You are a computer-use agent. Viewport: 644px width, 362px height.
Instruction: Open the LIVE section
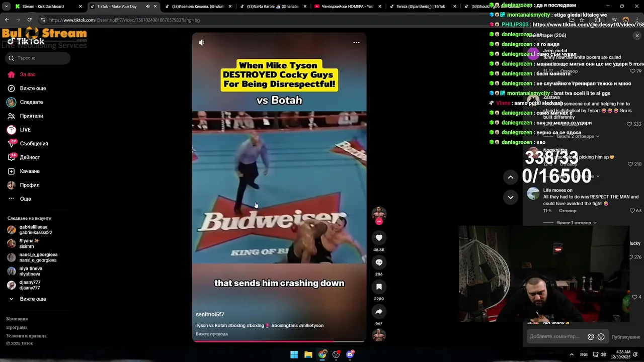coord(25,130)
